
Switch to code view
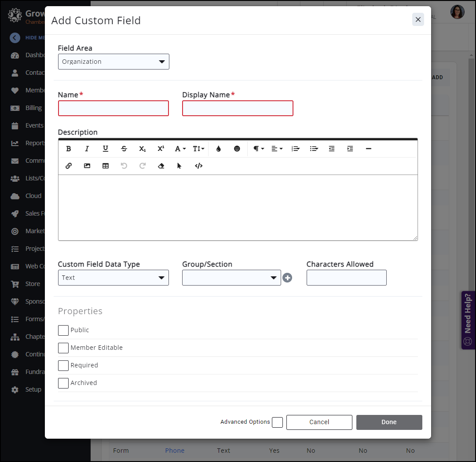click(x=198, y=166)
